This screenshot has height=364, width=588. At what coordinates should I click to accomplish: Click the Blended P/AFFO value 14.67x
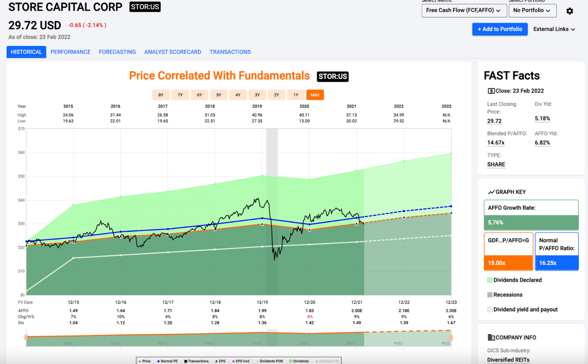496,143
